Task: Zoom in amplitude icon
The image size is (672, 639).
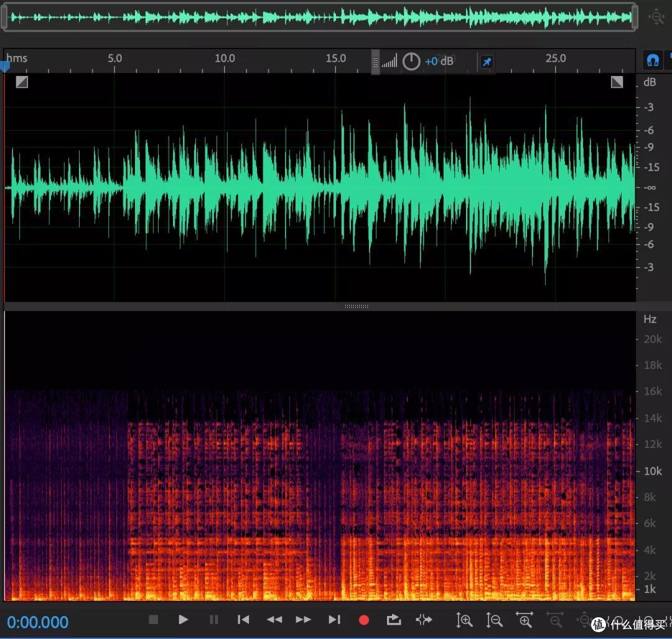Action: (464, 620)
